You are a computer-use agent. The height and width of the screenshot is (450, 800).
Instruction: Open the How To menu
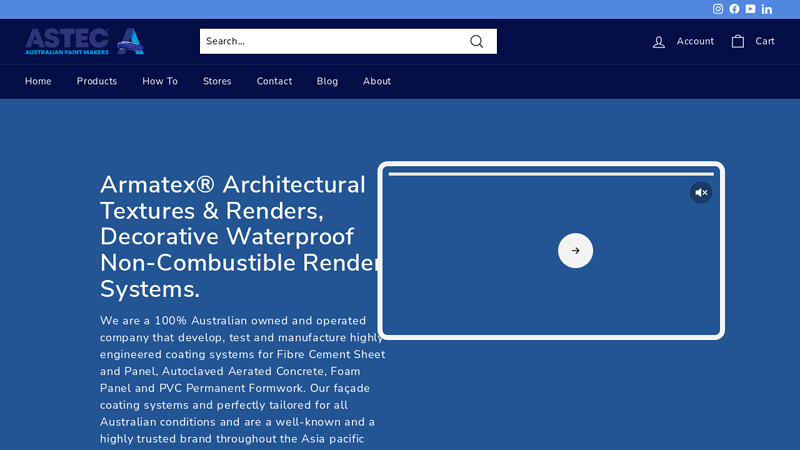[x=160, y=81]
